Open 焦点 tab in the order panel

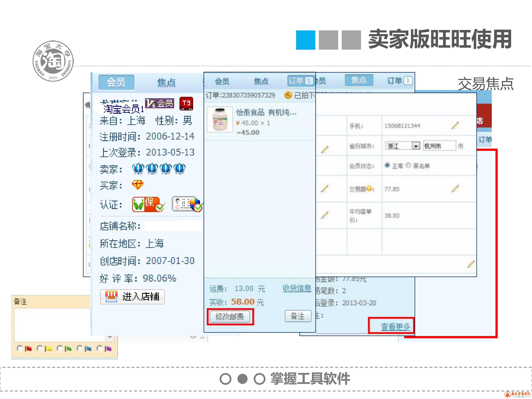(261, 81)
